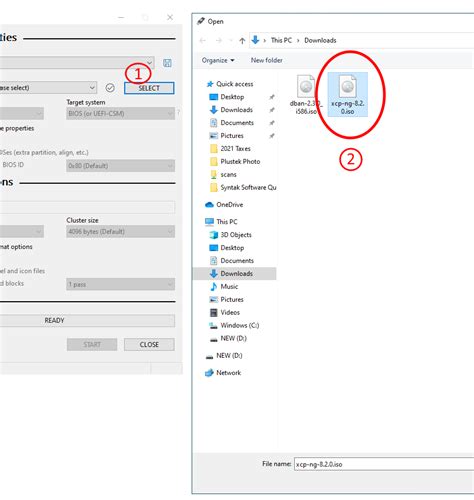Click 'Downloads' in the address breadcrumb
Image resolution: width=474 pixels, height=500 pixels.
click(x=320, y=40)
